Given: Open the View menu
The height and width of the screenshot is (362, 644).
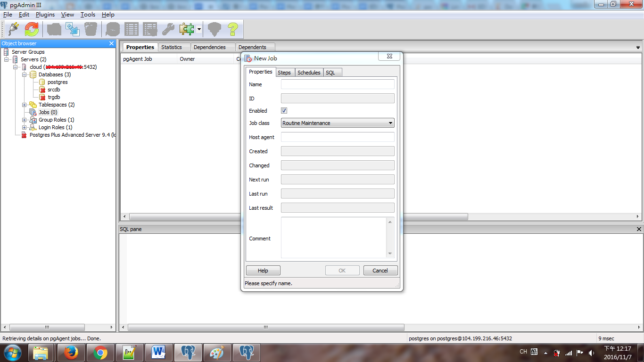Looking at the screenshot, I should pyautogui.click(x=67, y=15).
